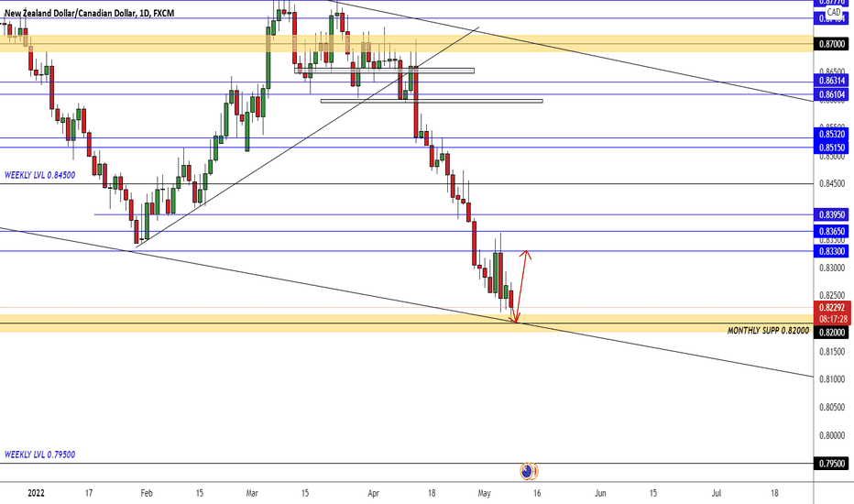Click the Feb label on the time axis

pyautogui.click(x=147, y=494)
